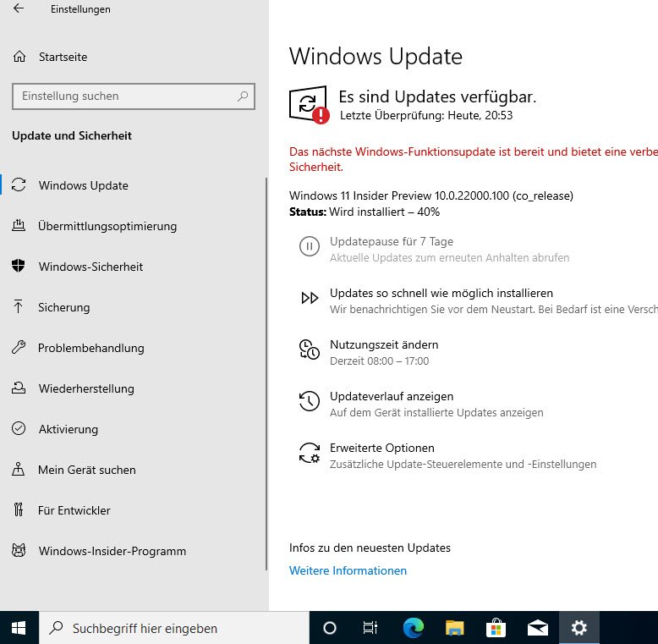
Task: Click the Mein Gerät suchen icon
Action: 18,469
